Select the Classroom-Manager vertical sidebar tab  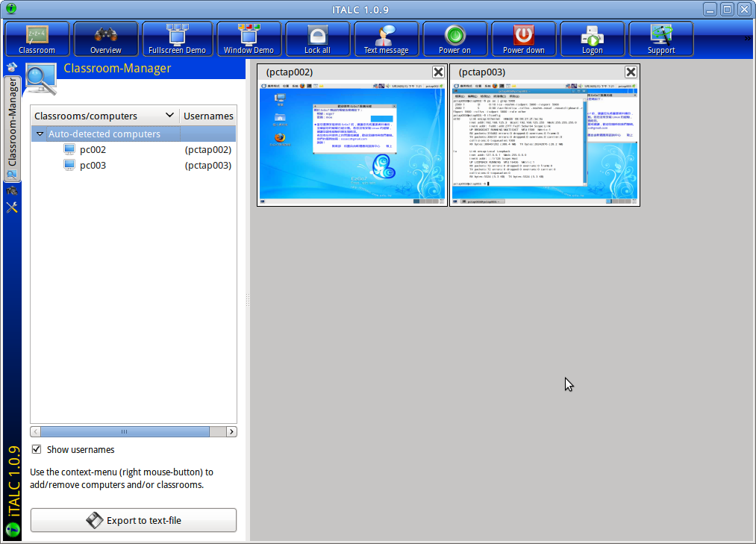click(12, 129)
